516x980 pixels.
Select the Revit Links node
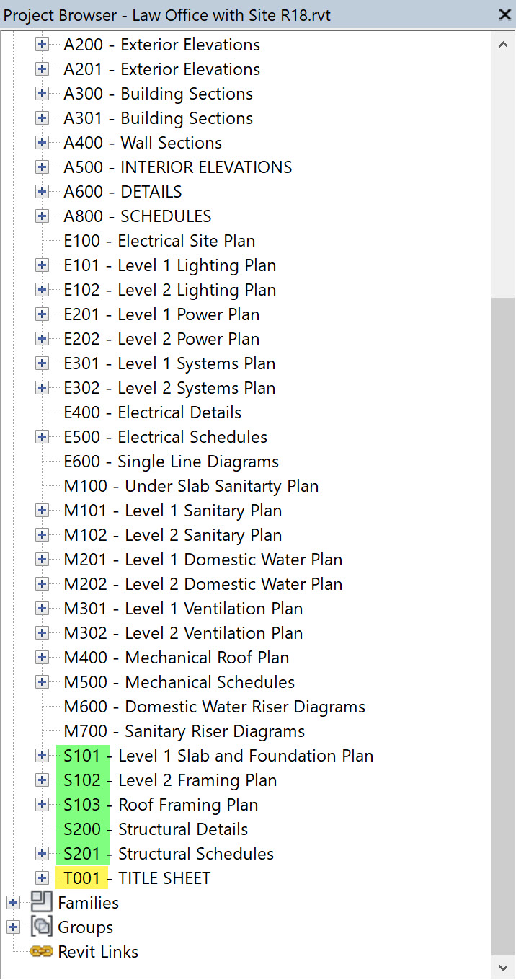[97, 951]
